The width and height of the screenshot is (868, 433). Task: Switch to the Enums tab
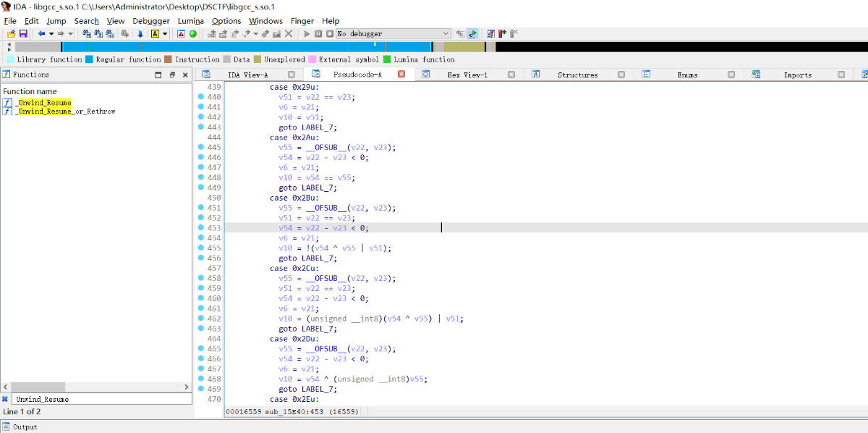click(x=687, y=75)
